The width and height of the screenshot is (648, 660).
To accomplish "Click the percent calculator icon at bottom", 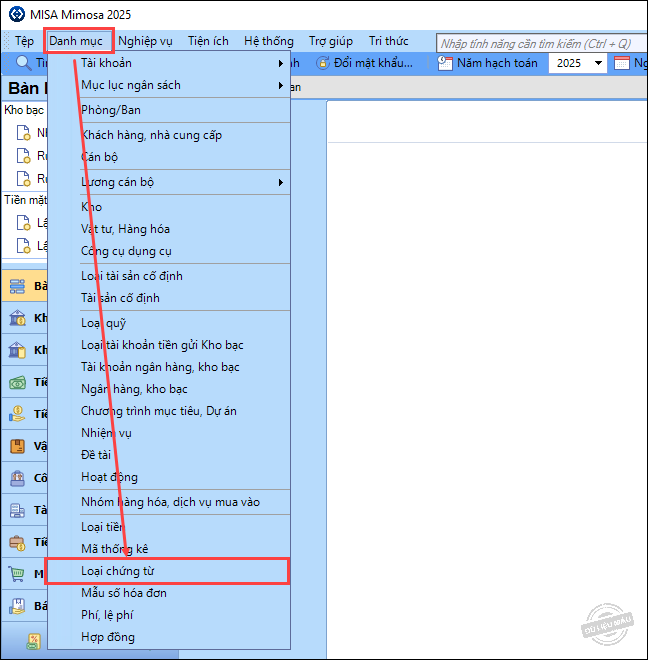I will pyautogui.click(x=33, y=641).
